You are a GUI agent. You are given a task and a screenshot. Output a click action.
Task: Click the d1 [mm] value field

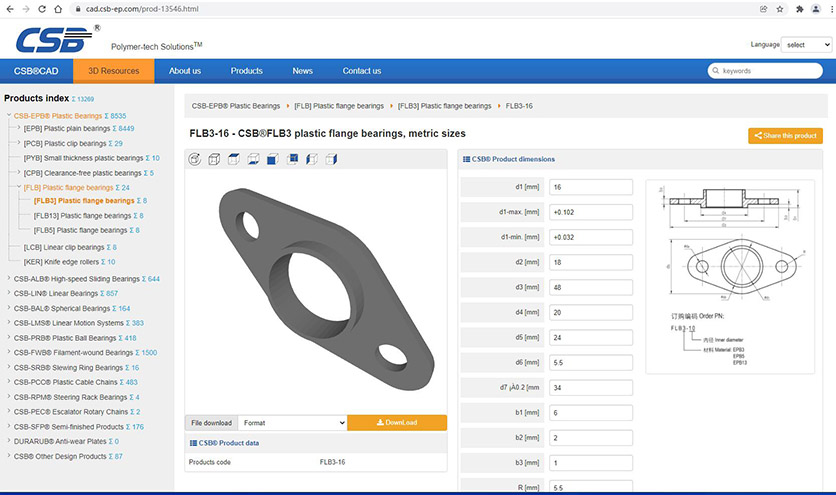click(591, 187)
